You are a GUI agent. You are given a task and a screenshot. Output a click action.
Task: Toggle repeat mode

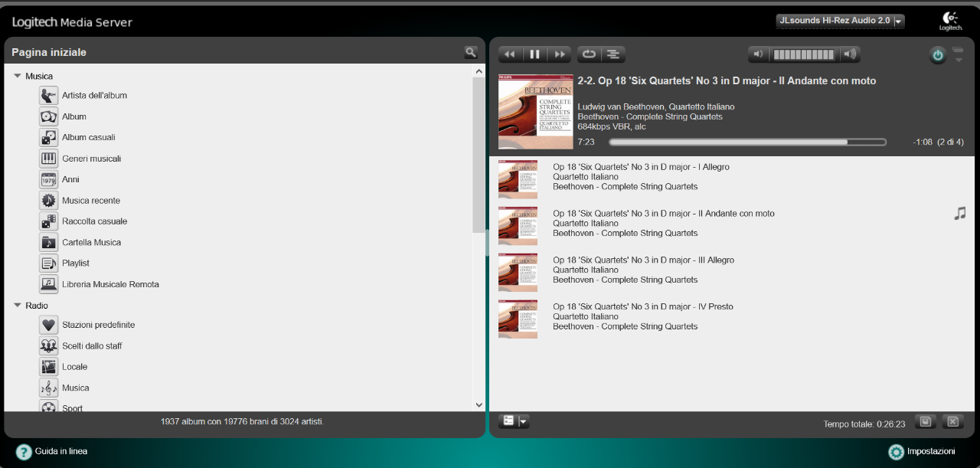(x=589, y=54)
